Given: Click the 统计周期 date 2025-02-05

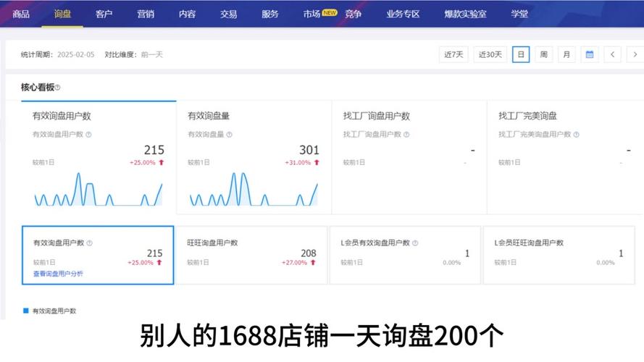Looking at the screenshot, I should [75, 54].
